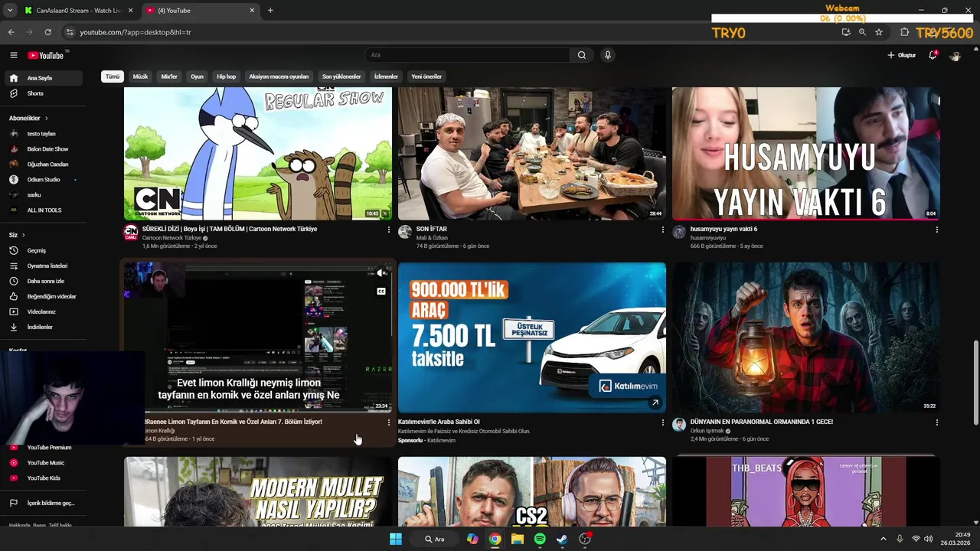
Task: Open the YouTube hamburger guide menu
Action: coord(13,55)
